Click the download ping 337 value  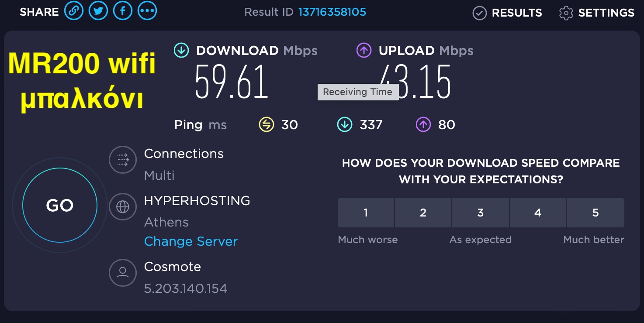tap(371, 125)
